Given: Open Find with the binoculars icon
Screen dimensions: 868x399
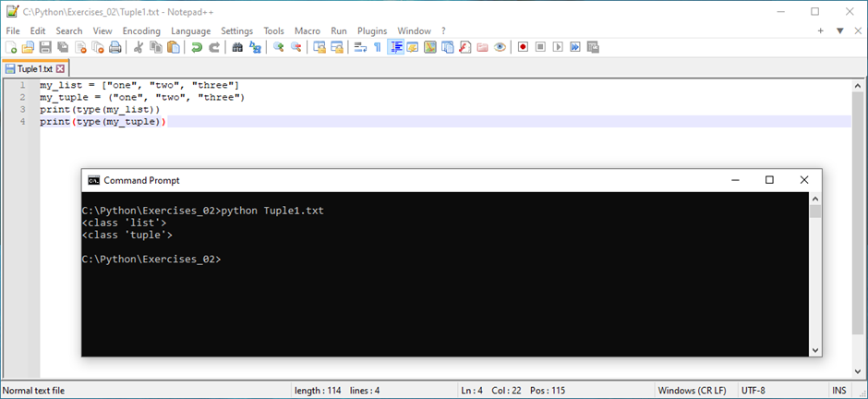Looking at the screenshot, I should [237, 47].
